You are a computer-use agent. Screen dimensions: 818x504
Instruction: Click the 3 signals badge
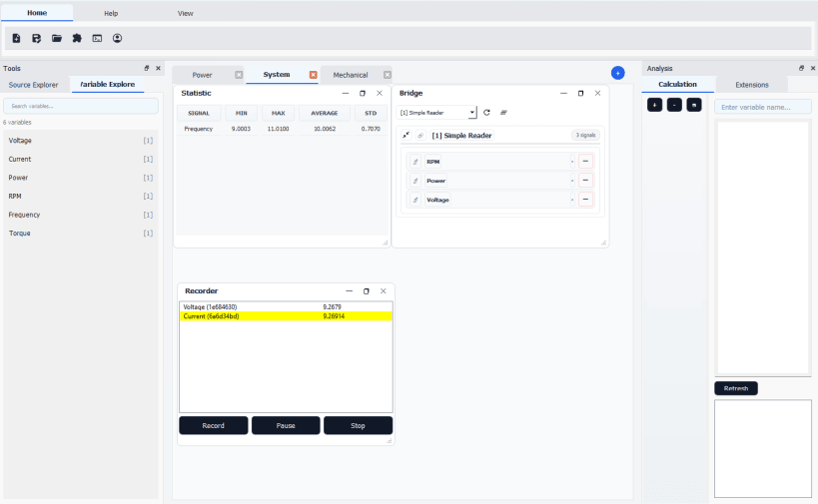(585, 135)
